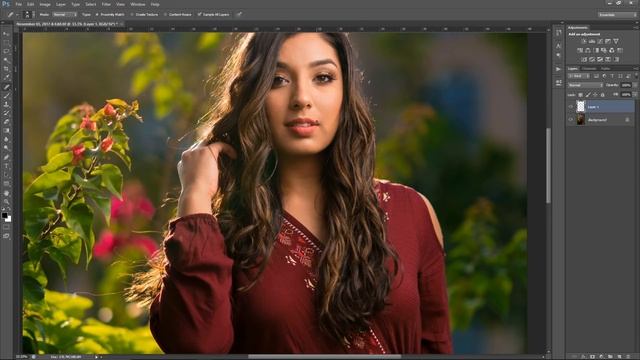Change screen mode from toolbar bottom
This screenshot has height=360, width=640.
pos(6,236)
